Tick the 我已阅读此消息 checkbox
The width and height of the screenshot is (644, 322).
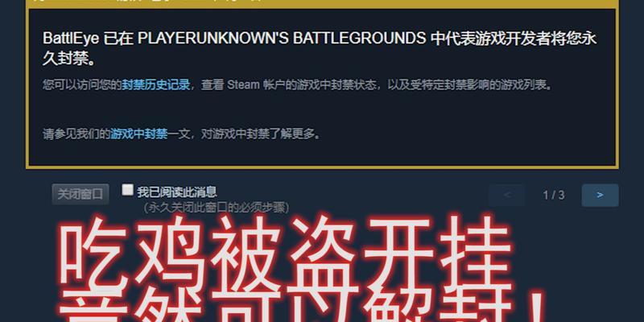tap(127, 190)
